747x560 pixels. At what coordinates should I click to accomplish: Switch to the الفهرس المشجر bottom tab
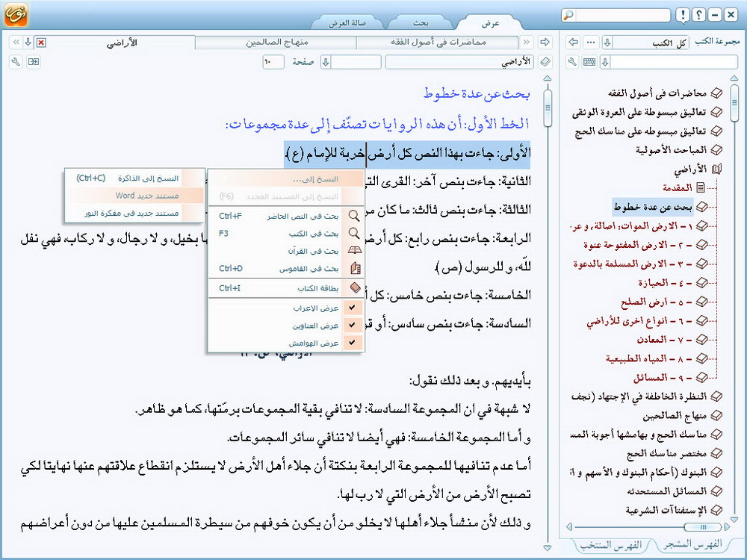[692, 544]
